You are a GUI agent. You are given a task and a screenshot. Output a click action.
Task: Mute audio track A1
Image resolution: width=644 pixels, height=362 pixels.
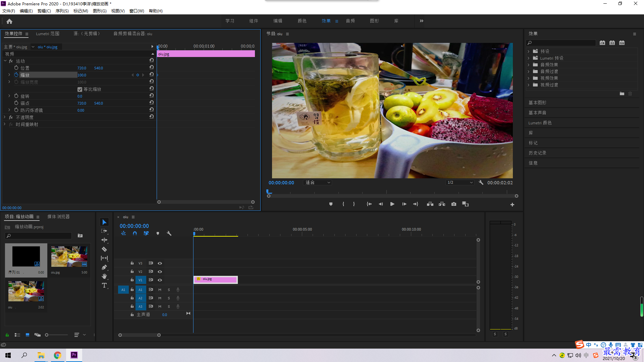pyautogui.click(x=160, y=290)
